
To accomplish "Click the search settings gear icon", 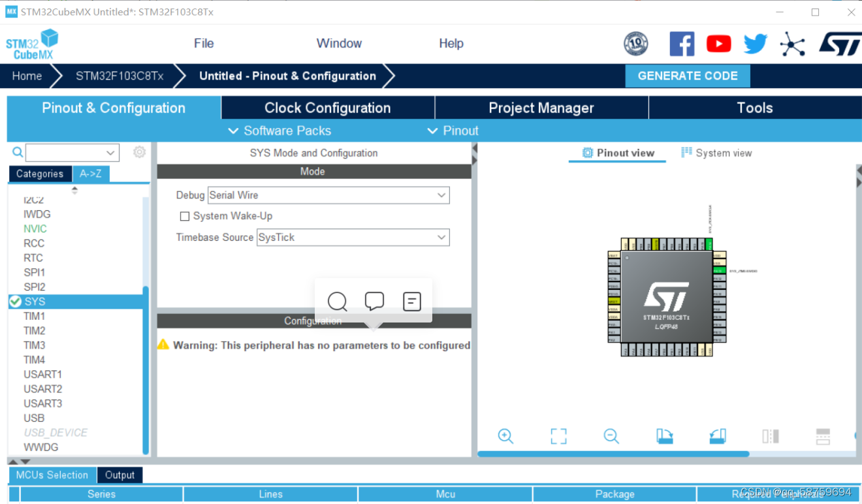I will [139, 151].
